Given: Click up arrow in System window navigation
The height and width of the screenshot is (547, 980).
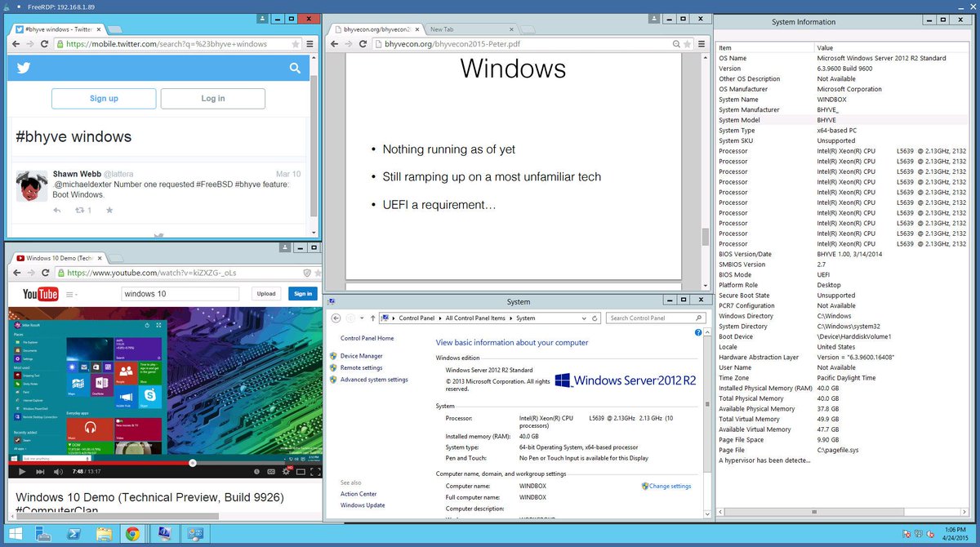Looking at the screenshot, I should point(373,318).
